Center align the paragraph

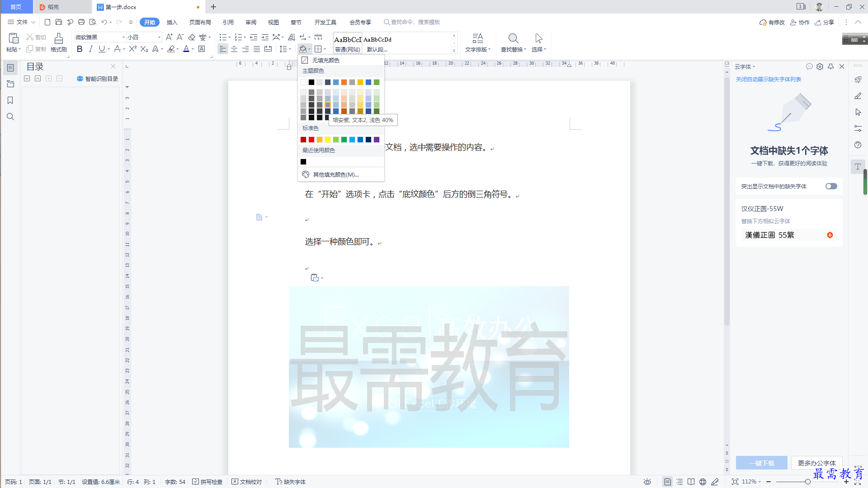(x=234, y=49)
